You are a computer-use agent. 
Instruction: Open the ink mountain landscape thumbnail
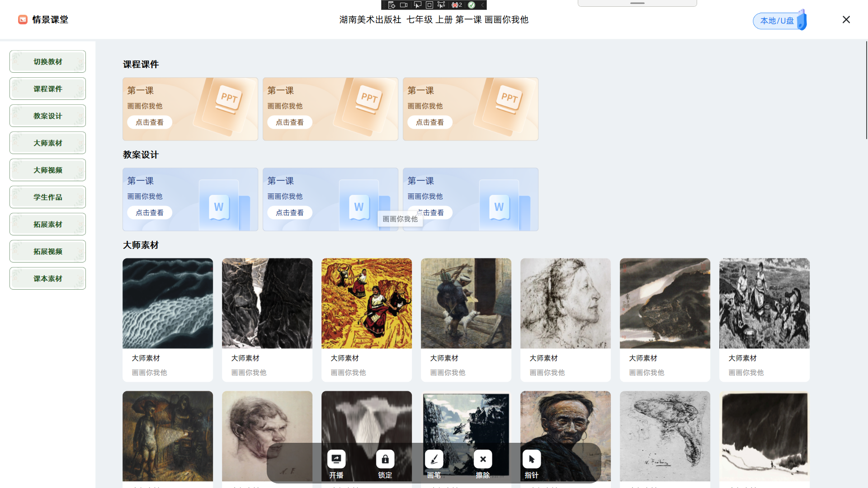click(x=665, y=303)
